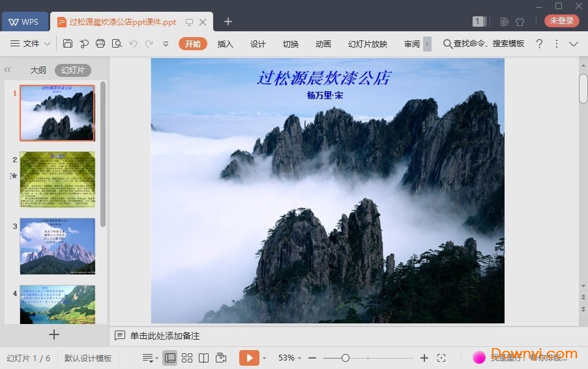
Task: Show more ribbon tabs arrow
Action: pos(427,44)
